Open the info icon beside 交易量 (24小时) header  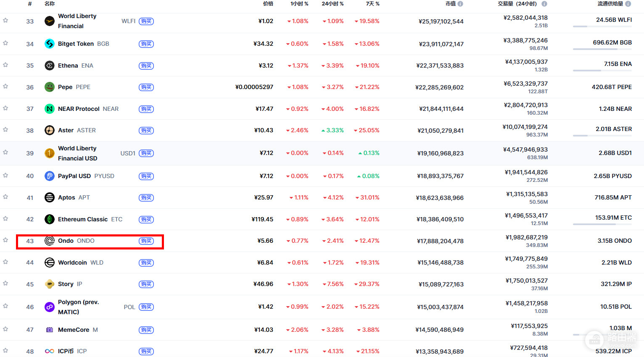(x=544, y=4)
